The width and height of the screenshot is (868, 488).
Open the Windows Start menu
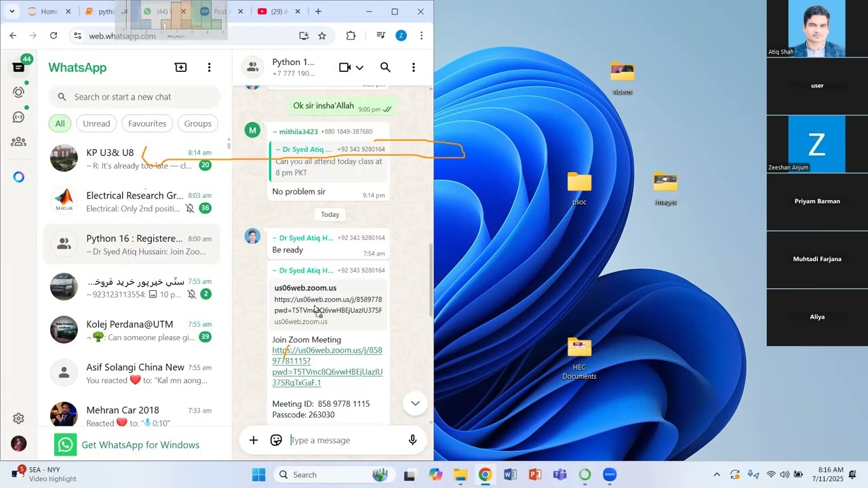coord(259,474)
